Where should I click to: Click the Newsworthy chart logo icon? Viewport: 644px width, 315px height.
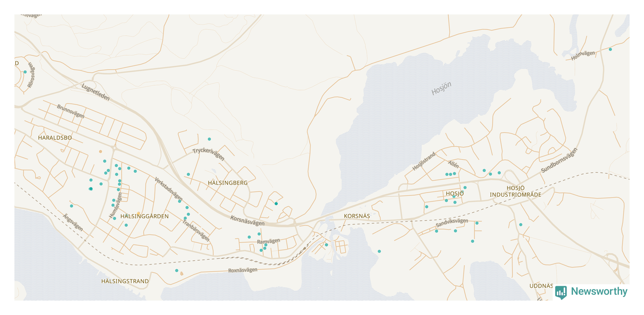pos(560,292)
